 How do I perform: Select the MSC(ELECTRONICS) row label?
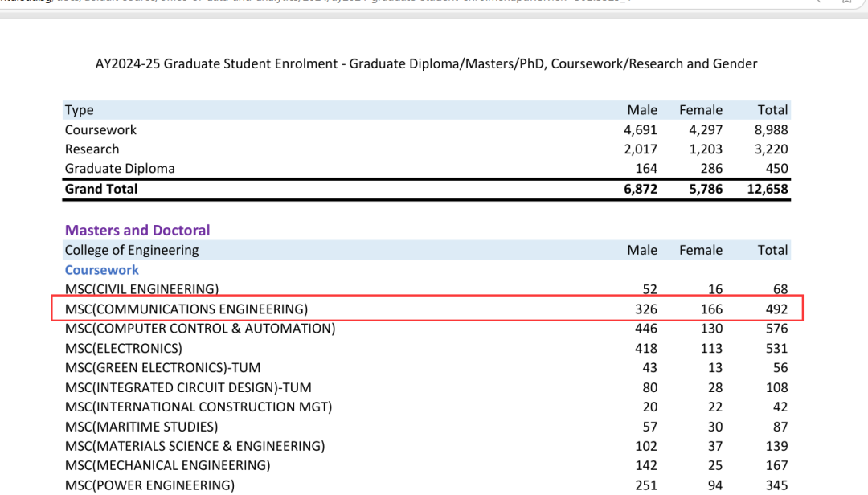[124, 348]
